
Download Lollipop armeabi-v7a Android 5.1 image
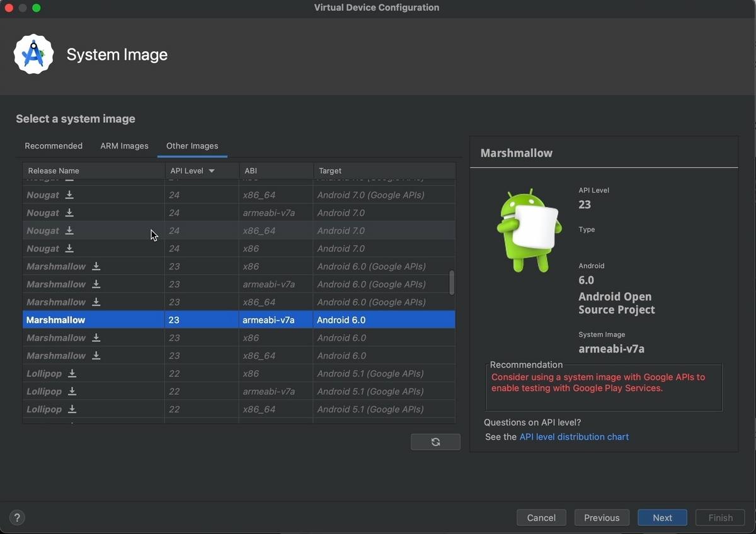coord(72,391)
